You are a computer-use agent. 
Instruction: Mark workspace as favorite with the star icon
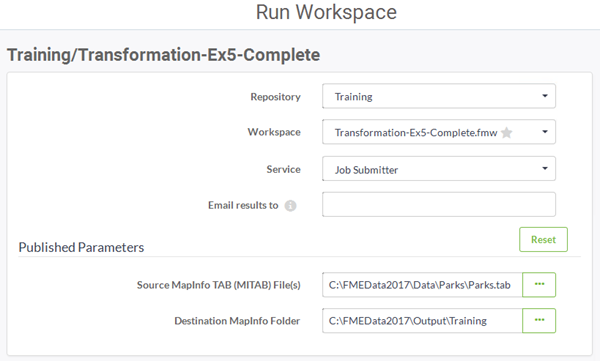pos(506,133)
